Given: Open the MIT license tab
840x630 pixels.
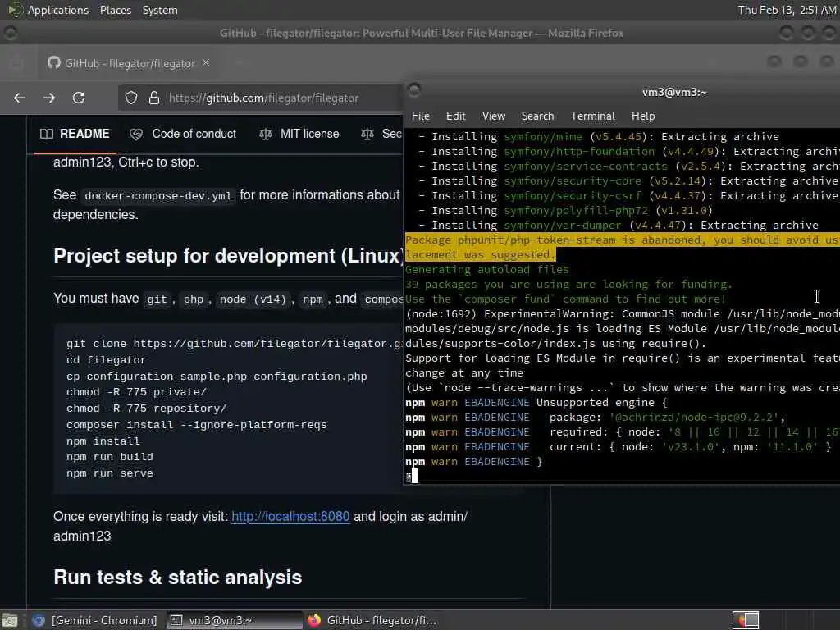Looking at the screenshot, I should point(299,134).
